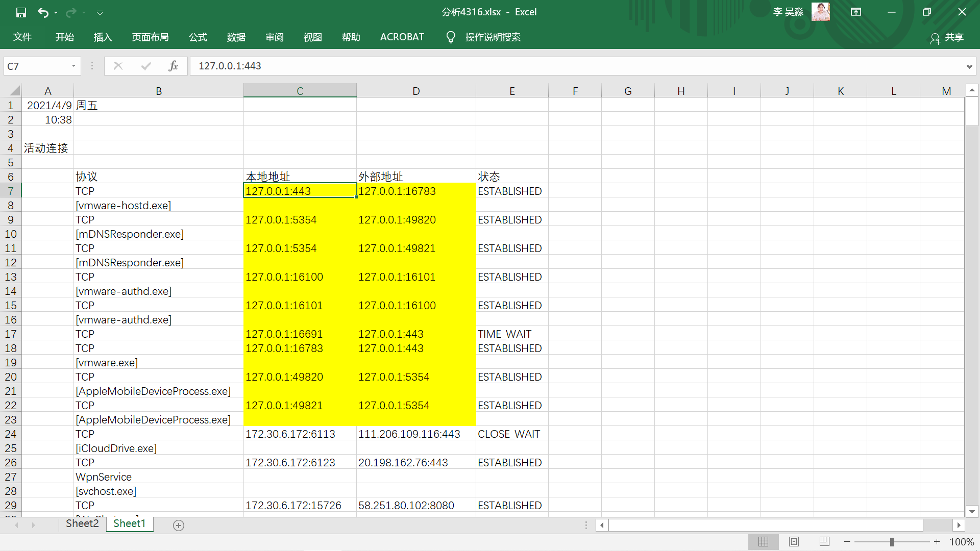Expand the formula bar
Screen dimensions: 980x551
coord(969,66)
